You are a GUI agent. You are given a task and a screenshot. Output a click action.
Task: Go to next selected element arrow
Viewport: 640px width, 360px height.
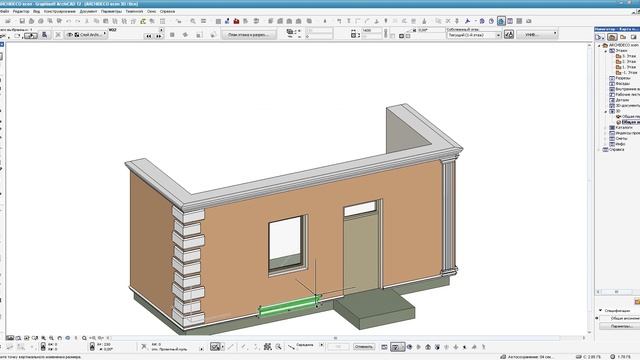(x=159, y=36)
